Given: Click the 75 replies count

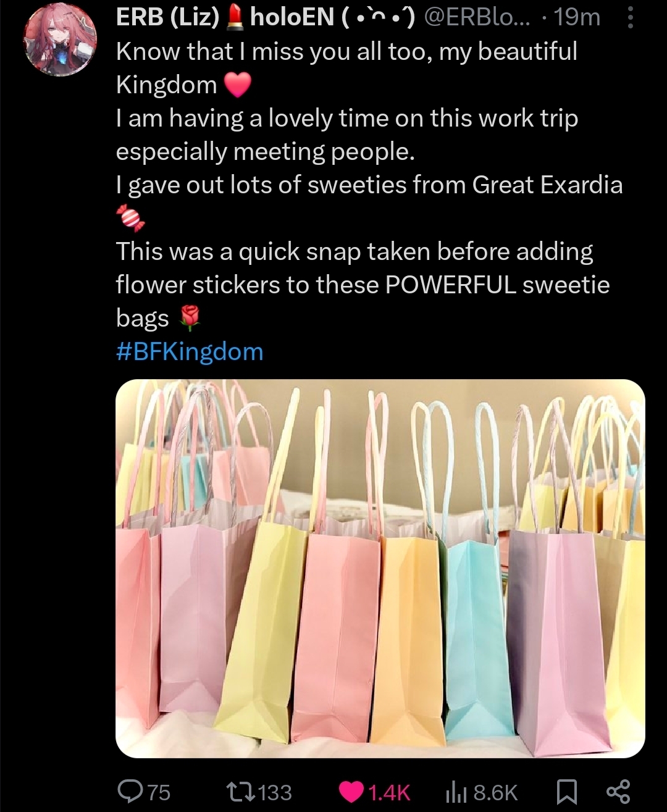Looking at the screenshot, I should pos(159,792).
